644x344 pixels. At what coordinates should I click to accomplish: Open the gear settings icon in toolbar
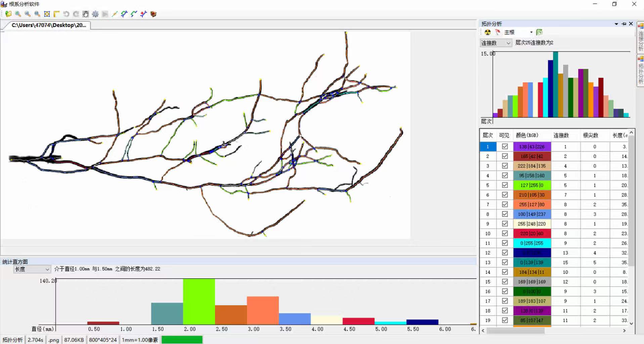95,14
